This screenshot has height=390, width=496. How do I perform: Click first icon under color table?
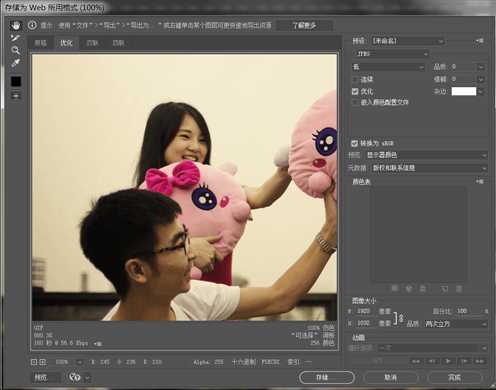395,288
